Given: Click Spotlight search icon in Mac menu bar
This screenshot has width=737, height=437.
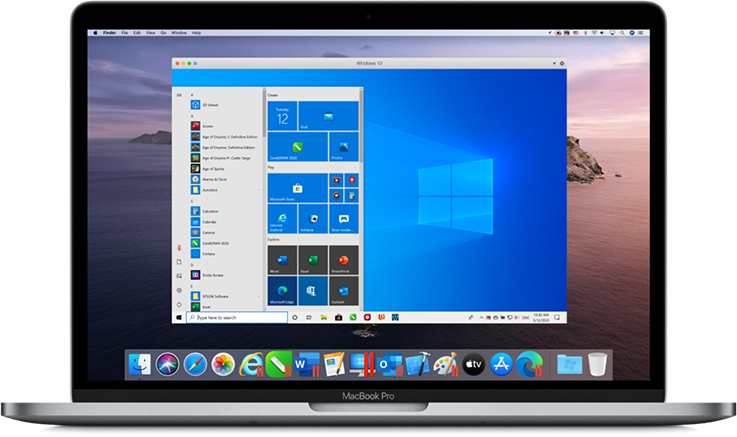Looking at the screenshot, I should coord(622,33).
